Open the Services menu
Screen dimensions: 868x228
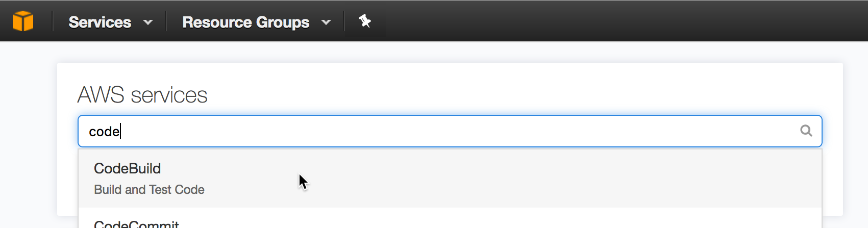[110, 22]
